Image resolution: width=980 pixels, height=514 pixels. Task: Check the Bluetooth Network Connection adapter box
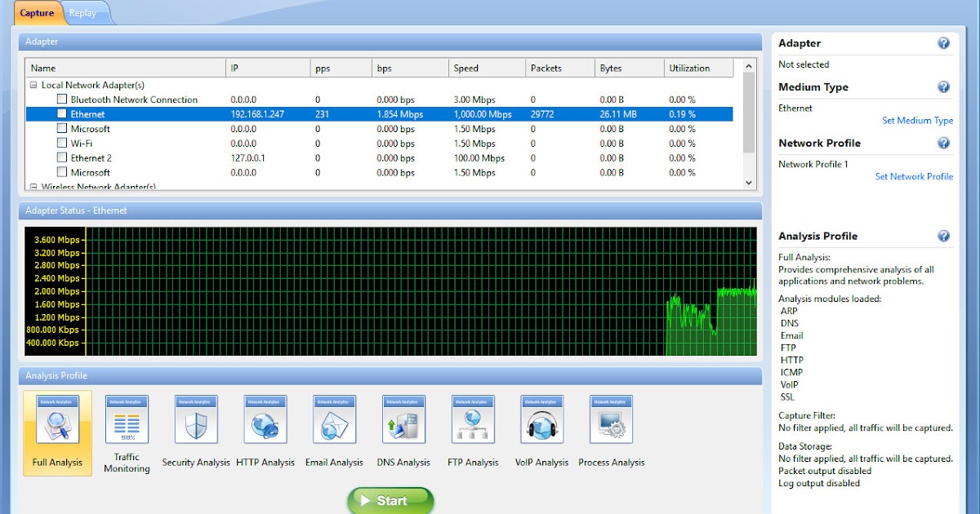point(62,100)
